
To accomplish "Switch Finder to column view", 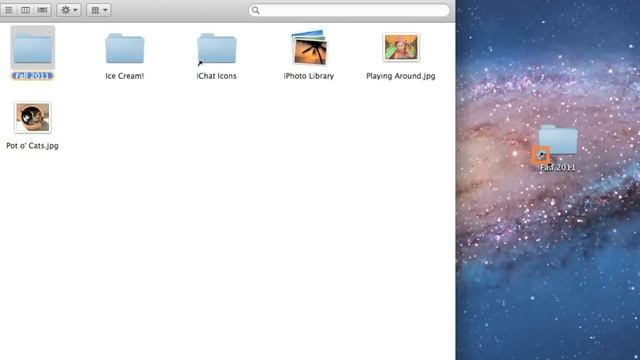I will pyautogui.click(x=25, y=10).
